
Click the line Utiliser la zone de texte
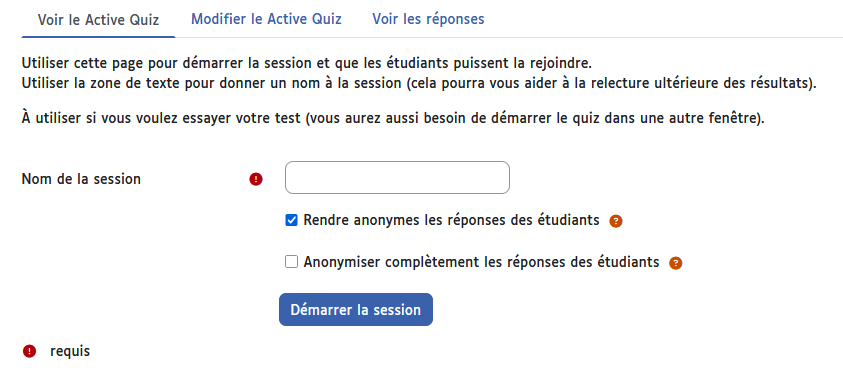pyautogui.click(x=419, y=84)
